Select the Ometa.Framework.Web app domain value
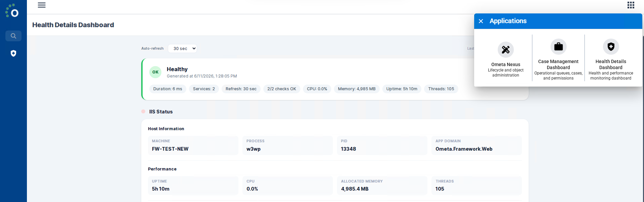644x202 pixels. (x=464, y=149)
